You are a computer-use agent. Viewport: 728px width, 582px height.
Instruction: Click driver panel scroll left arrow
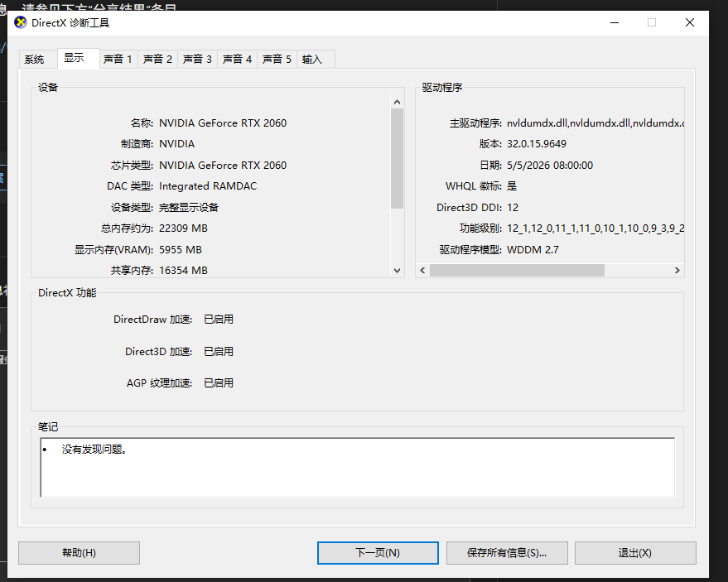(x=422, y=270)
